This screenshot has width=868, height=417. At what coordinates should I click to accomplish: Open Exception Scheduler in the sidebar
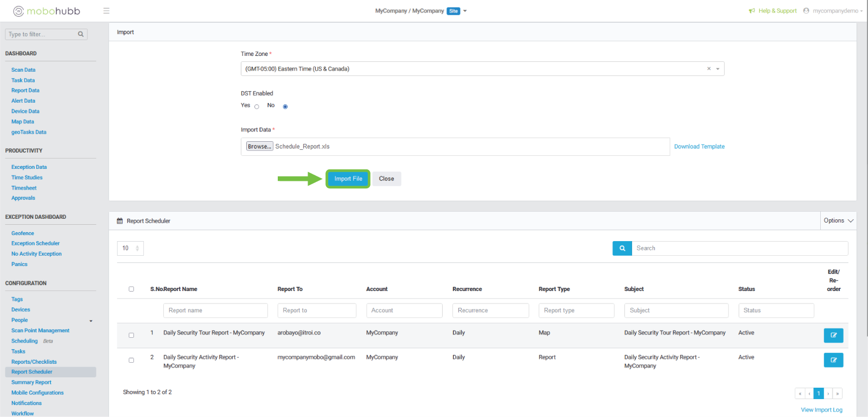pos(35,243)
